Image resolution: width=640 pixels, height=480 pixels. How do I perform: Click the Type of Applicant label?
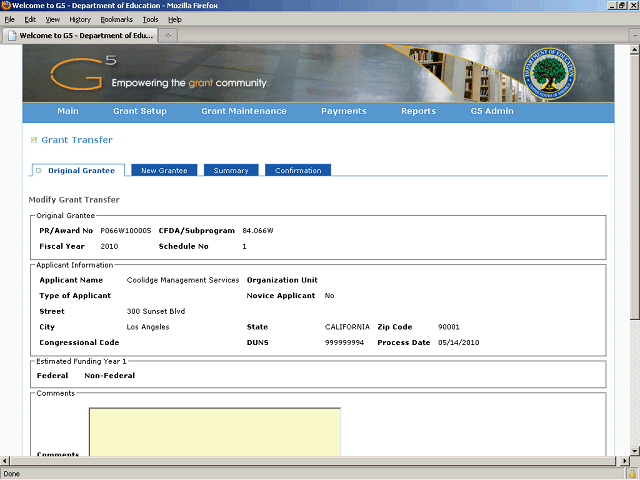pyautogui.click(x=75, y=296)
